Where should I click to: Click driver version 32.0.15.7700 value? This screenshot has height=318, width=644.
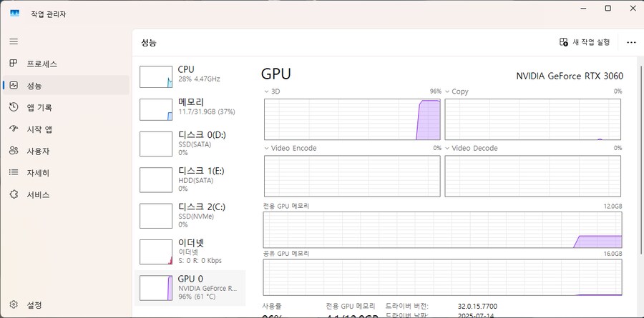point(477,306)
